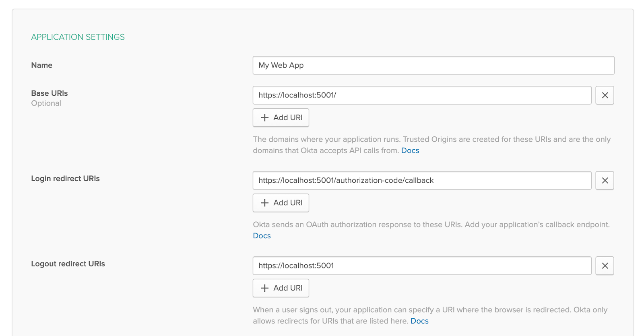The width and height of the screenshot is (644, 336).
Task: Focus the Logout redirect URI text field
Action: (422, 266)
